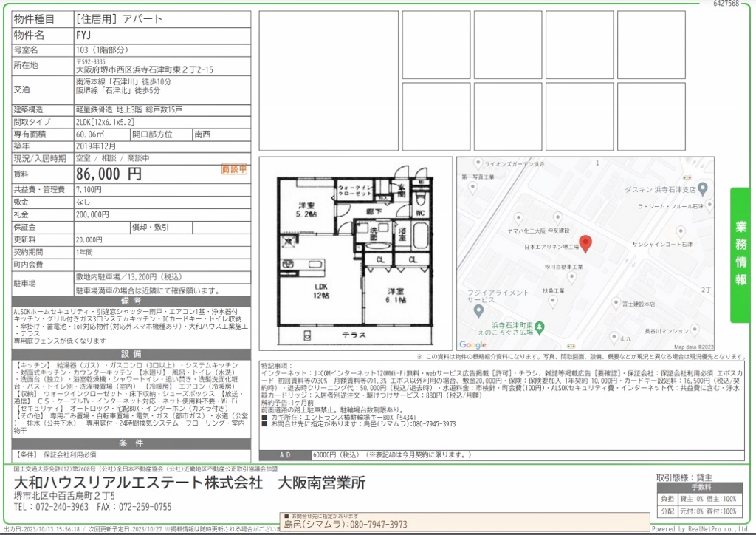Click the green 業務情報 side tab
Image resolution: width=756 pixels, height=535 pixels.
click(x=741, y=254)
